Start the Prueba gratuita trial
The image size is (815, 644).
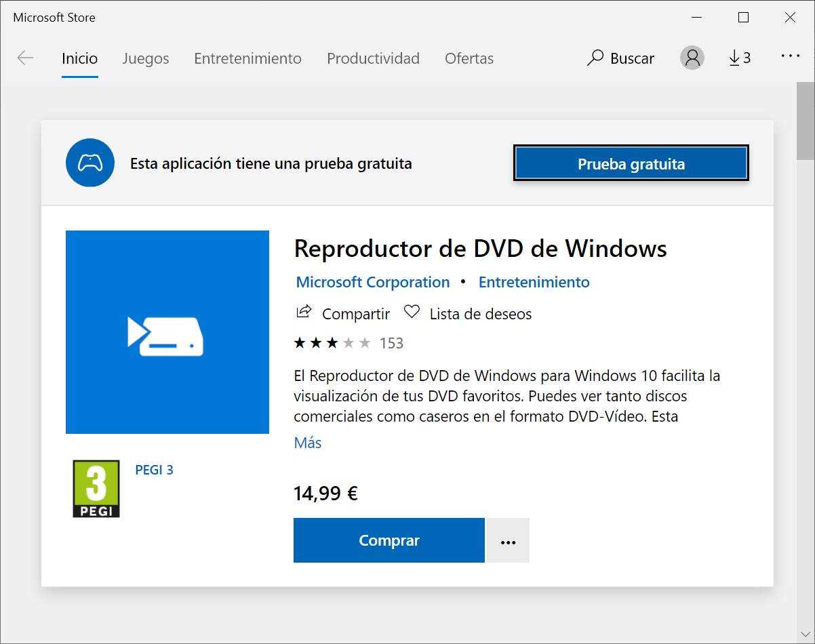(x=631, y=164)
